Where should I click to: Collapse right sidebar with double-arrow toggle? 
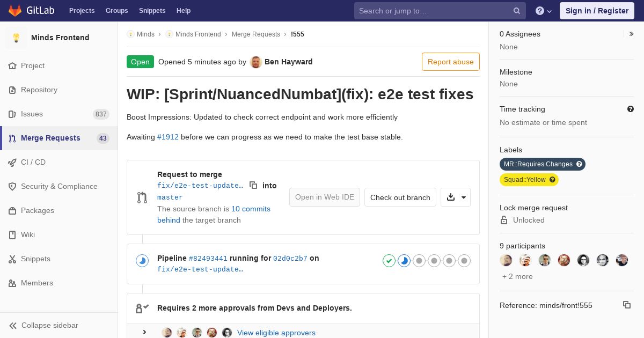[x=632, y=34]
